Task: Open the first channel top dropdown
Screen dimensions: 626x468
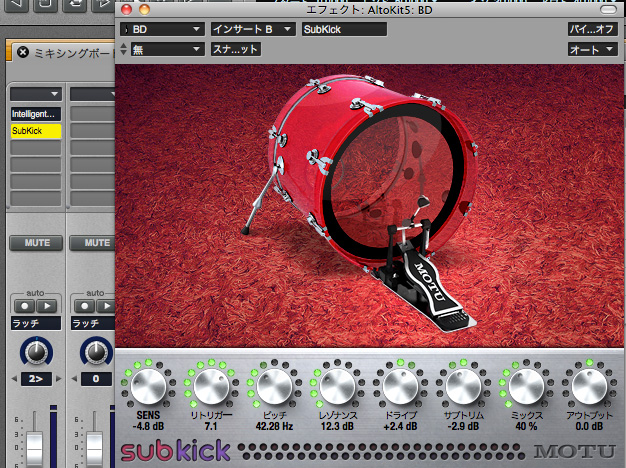Action: pyautogui.click(x=36, y=94)
